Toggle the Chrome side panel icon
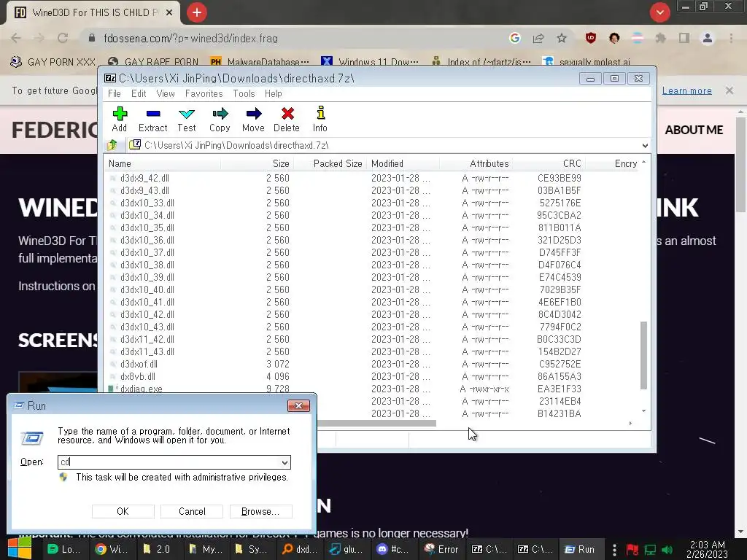This screenshot has height=560, width=747. [684, 38]
